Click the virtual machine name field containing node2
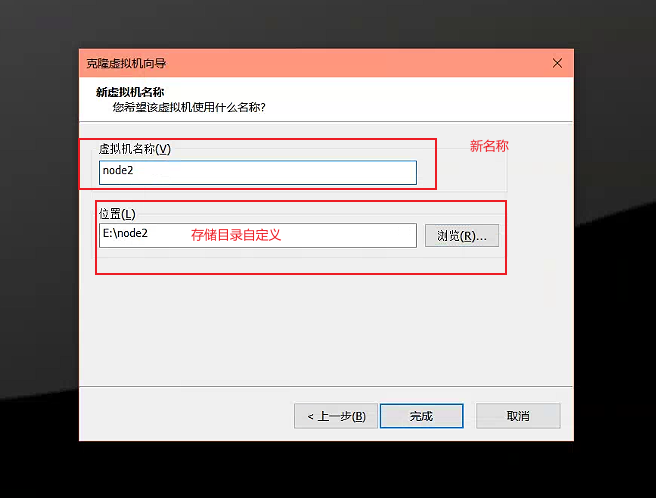Screen dimensions: 656x498 tap(258, 172)
